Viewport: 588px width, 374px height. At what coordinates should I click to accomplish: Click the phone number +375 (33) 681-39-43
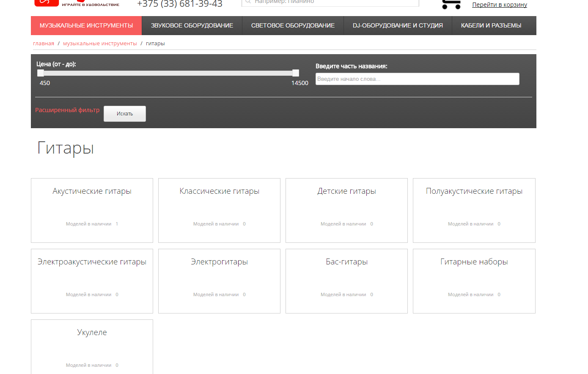click(180, 4)
